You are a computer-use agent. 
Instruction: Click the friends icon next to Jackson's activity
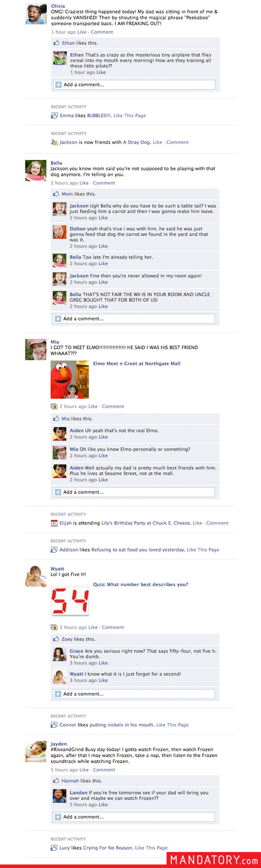pos(54,142)
